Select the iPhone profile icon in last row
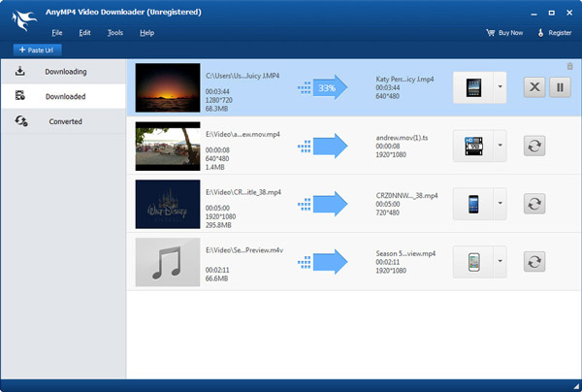The image size is (582, 392). 473,262
